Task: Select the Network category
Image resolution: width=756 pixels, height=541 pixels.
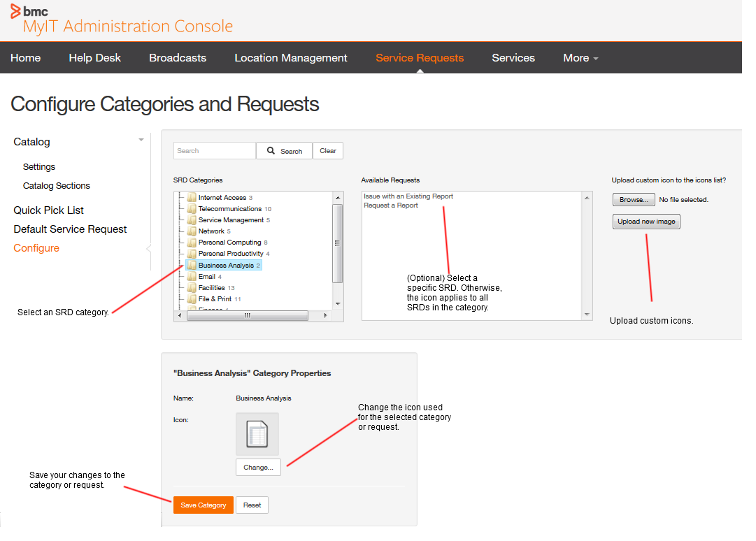Action: [211, 231]
